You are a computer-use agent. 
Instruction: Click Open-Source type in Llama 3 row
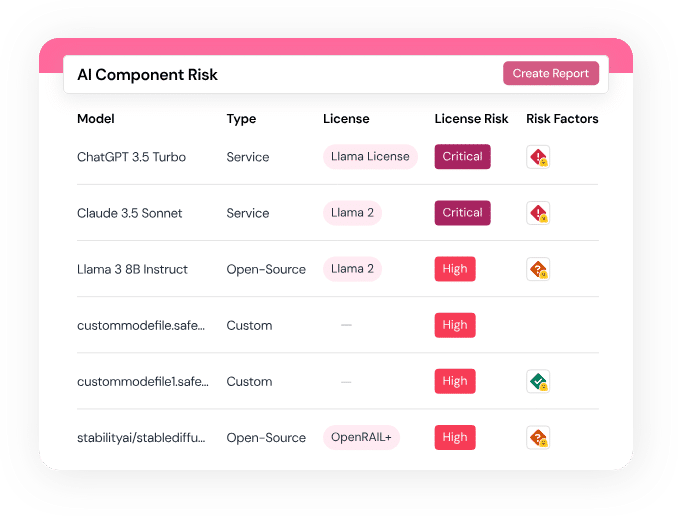click(x=266, y=269)
